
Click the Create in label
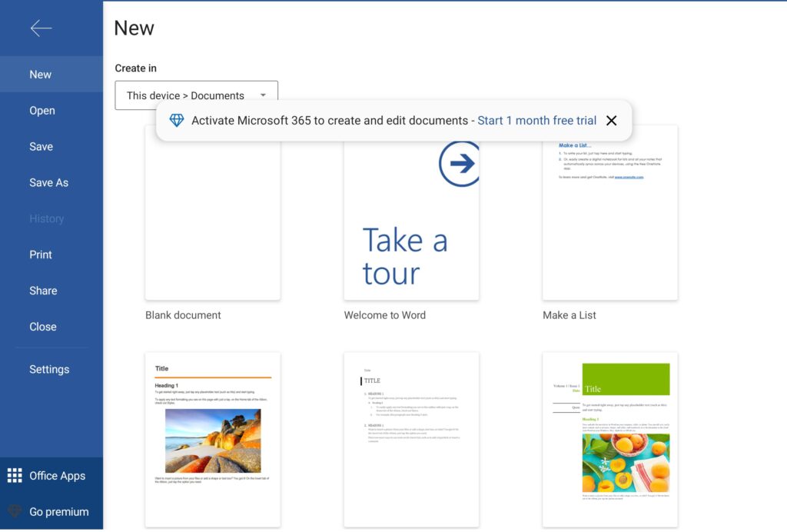[135, 68]
